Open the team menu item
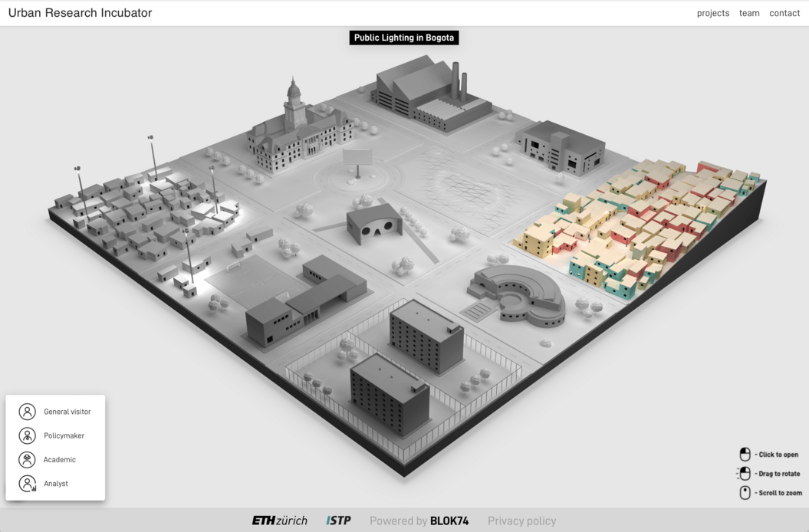809x532 pixels. [x=749, y=13]
